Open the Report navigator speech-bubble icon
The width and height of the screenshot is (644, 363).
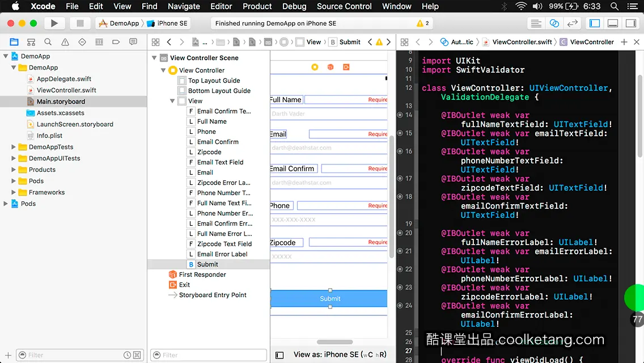click(133, 42)
